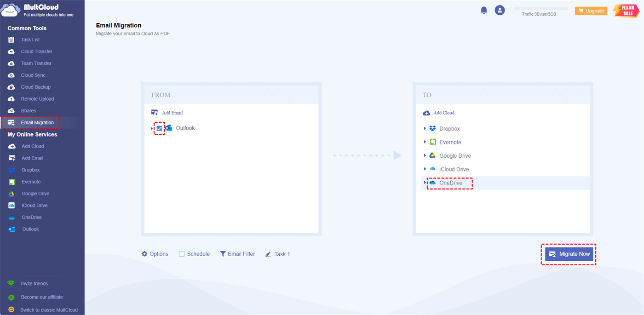Image resolution: width=644 pixels, height=315 pixels.
Task: Click the Dropbox icon in sidebar
Action: (x=12, y=170)
